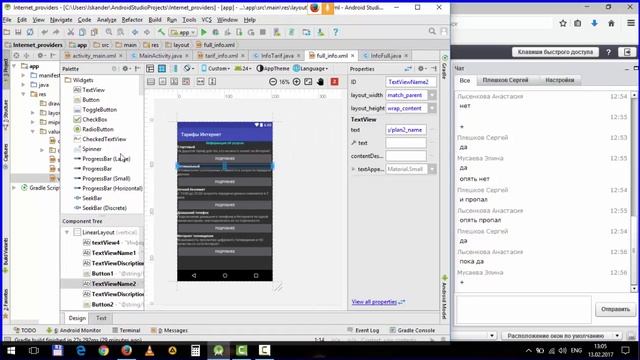This screenshot has width=640, height=360.
Task: Open Настройки tab in chat panel
Action: (x=560, y=80)
